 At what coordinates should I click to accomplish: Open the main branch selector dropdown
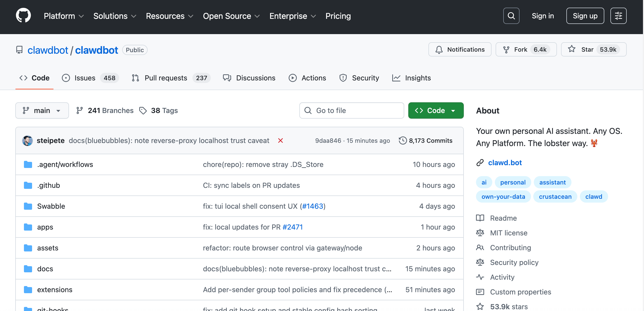[42, 110]
